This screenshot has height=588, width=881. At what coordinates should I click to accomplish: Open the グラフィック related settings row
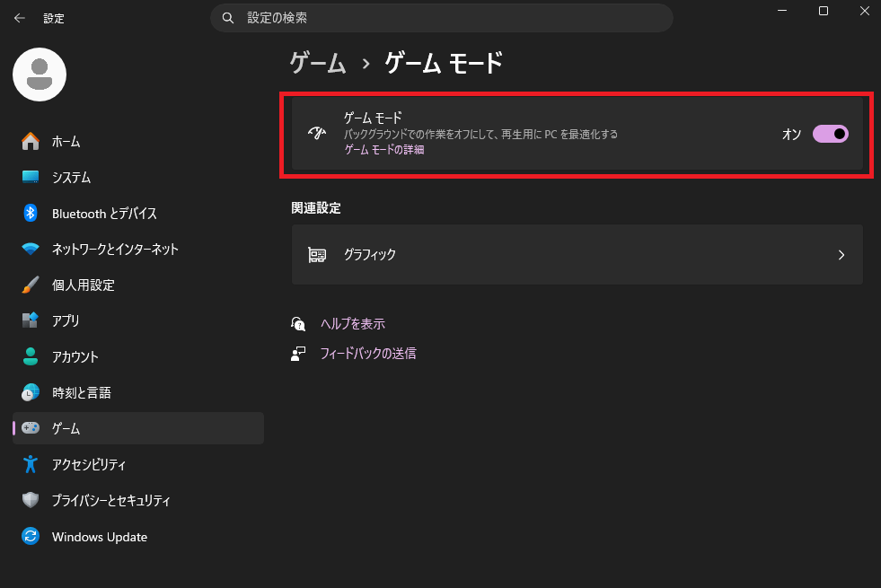coord(577,255)
